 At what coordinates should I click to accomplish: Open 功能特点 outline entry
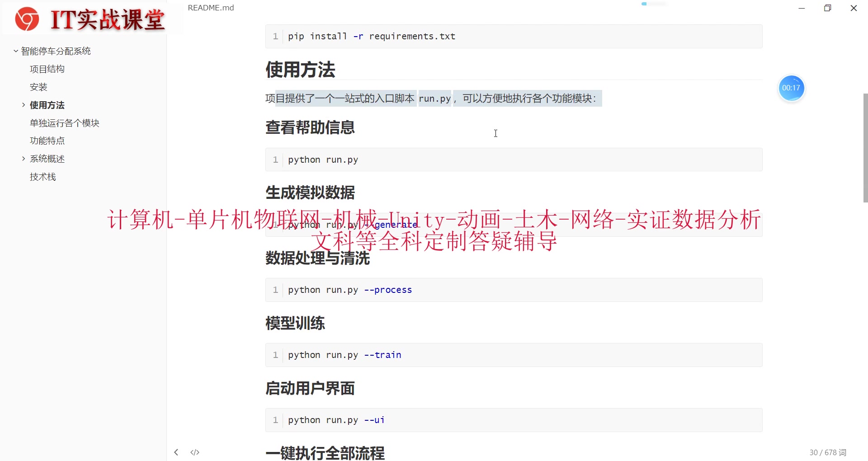point(47,141)
